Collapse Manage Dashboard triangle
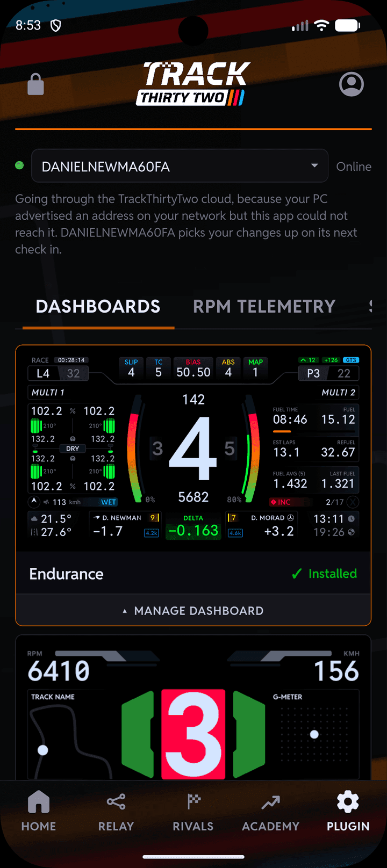Screen dimensions: 387x868 [125, 611]
